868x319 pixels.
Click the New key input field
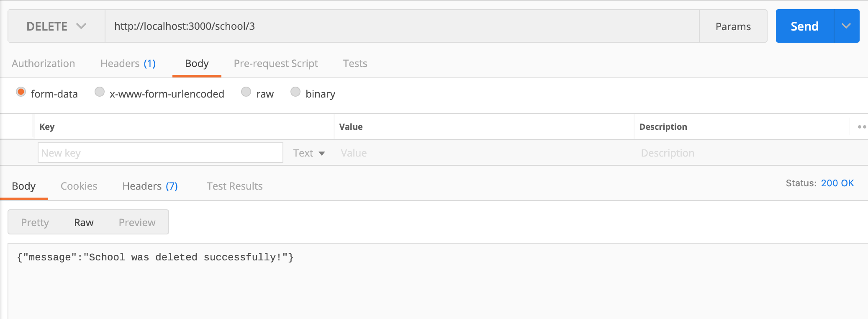coord(160,153)
